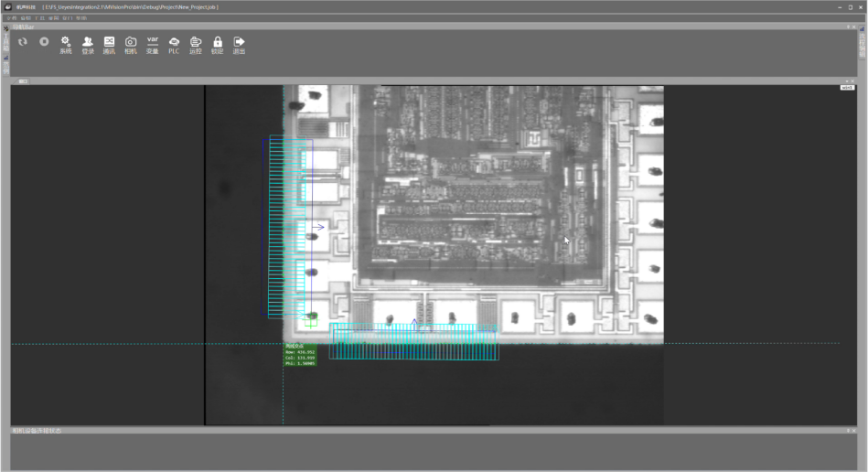
Task: Open the 系统 system settings
Action: tap(65, 45)
